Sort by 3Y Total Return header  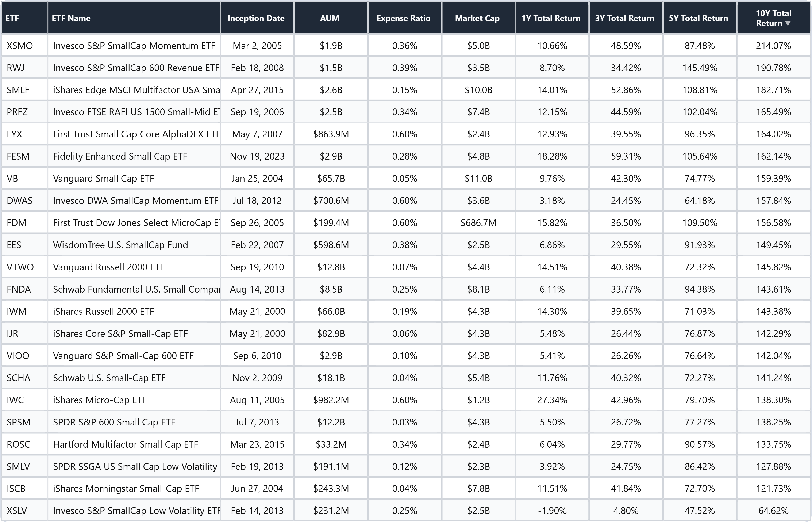click(x=625, y=18)
